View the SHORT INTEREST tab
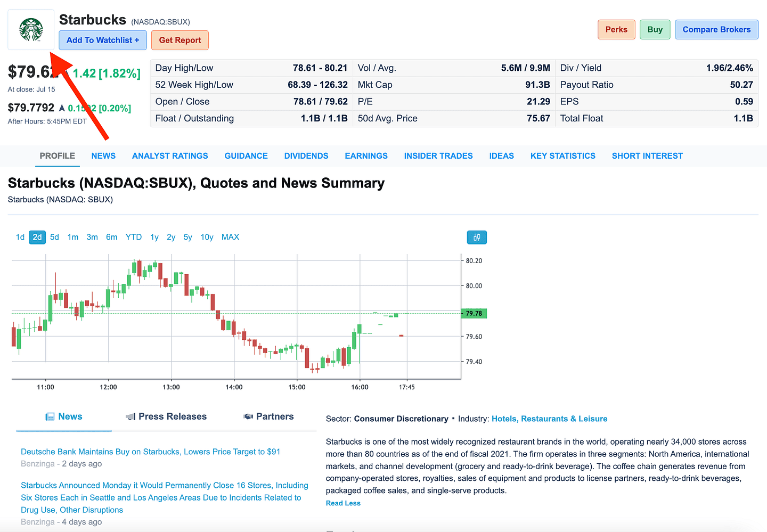The width and height of the screenshot is (767, 532). coord(647,155)
